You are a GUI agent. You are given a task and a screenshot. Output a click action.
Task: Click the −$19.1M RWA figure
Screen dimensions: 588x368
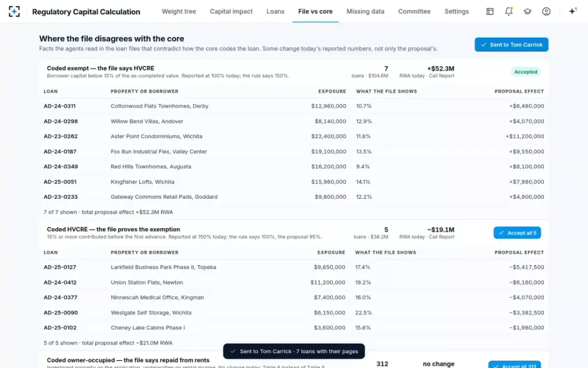click(441, 230)
